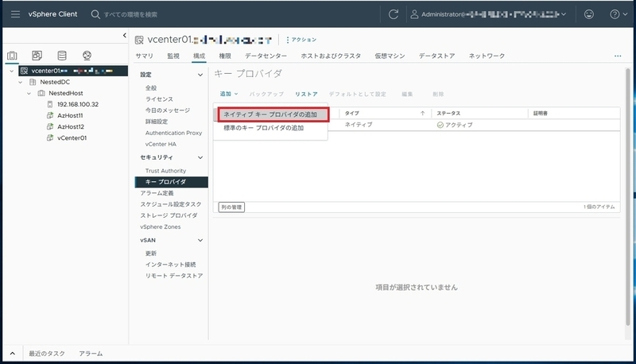Click vCenter icon beside the page title
636x364 pixels.
[139, 40]
